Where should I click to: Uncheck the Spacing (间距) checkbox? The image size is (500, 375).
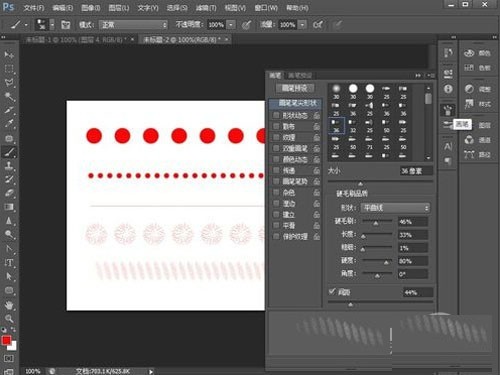(x=332, y=292)
